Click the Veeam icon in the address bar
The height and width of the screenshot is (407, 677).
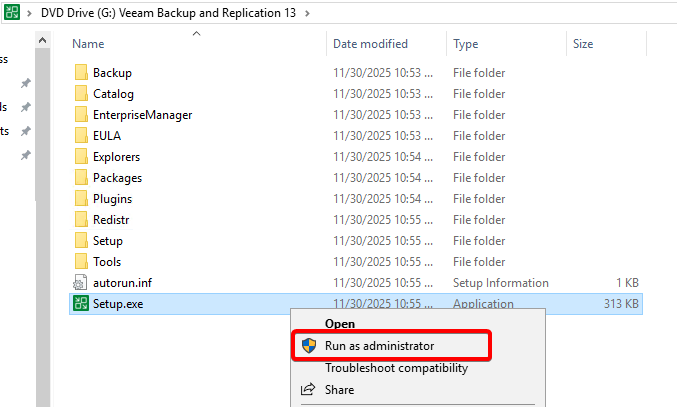(x=10, y=12)
